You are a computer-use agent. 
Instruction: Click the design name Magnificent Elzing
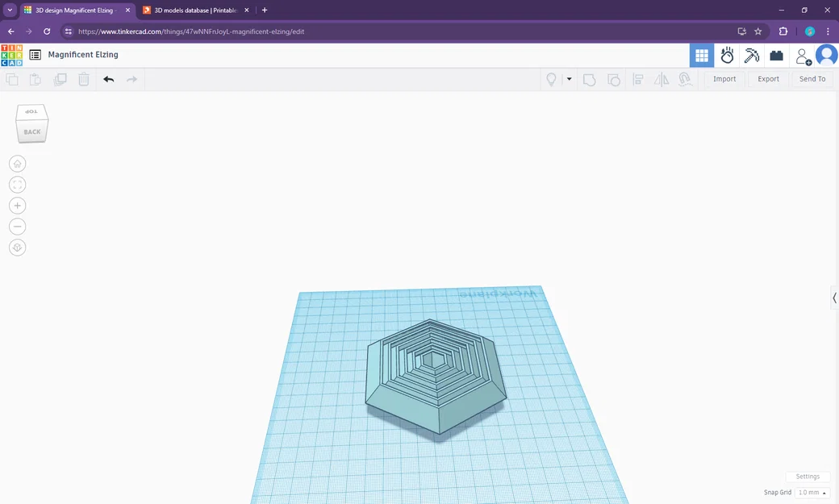point(83,55)
